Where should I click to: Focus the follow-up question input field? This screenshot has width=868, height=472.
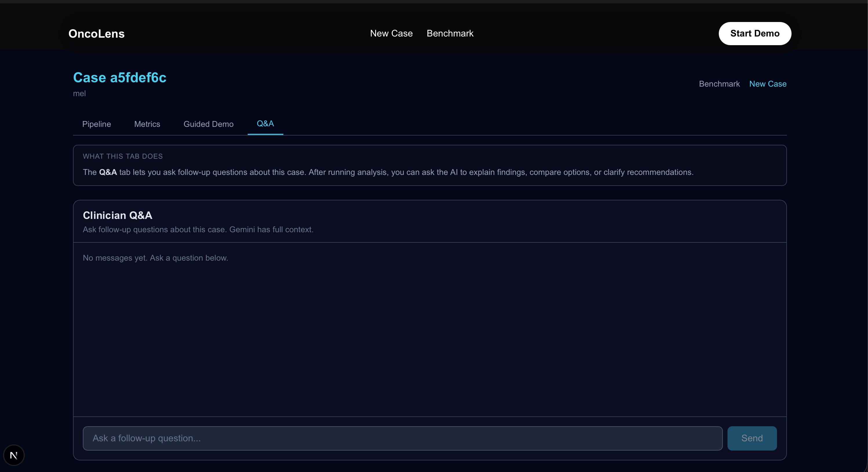point(402,438)
